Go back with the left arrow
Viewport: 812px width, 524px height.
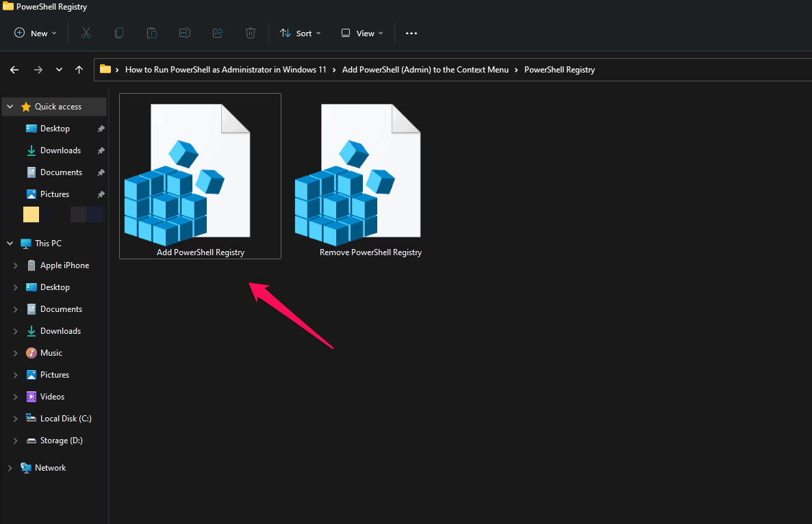point(14,70)
